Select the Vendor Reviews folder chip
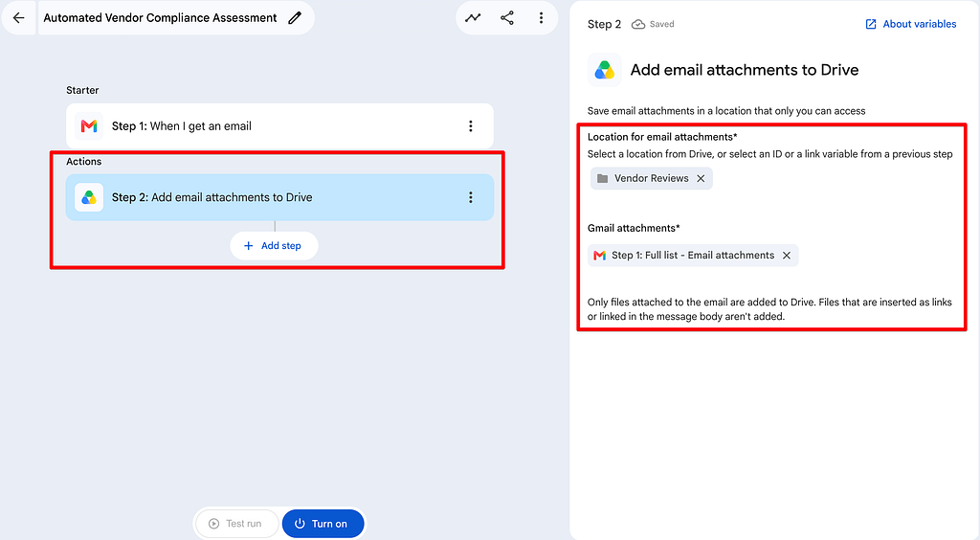 [651, 178]
